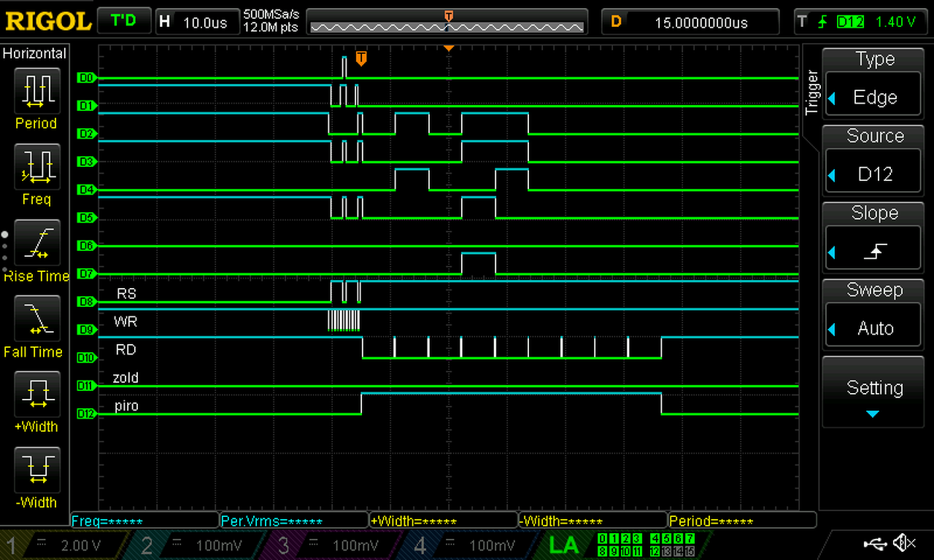Click the D0 channel tag
Viewport: 934px width, 560px height.
[85, 77]
